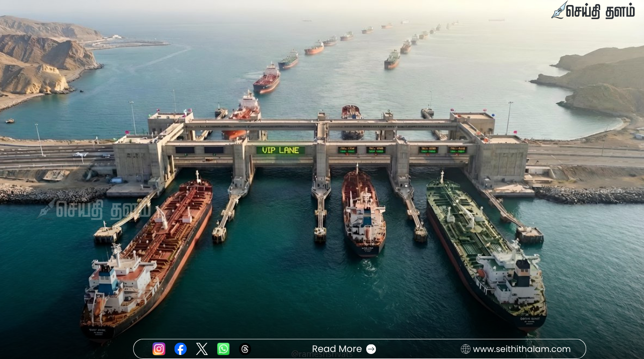Image resolution: width=644 pixels, height=359 pixels.
Task: Click the green VIP LANE sign
Action: pyautogui.click(x=280, y=150)
